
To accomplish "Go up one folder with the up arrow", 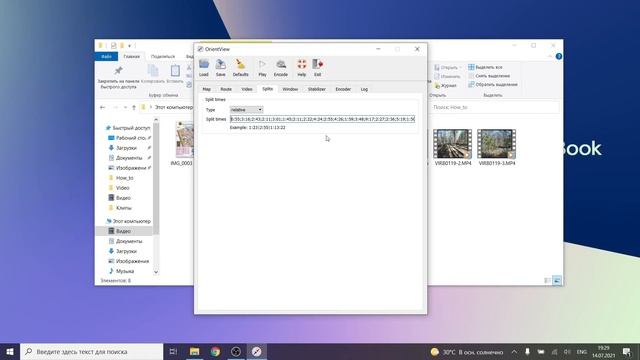I will tap(134, 107).
